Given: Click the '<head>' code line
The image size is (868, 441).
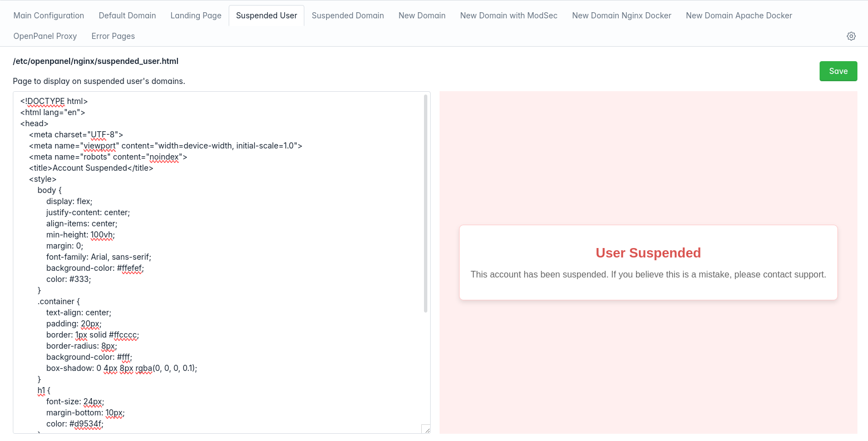Looking at the screenshot, I should (x=34, y=123).
